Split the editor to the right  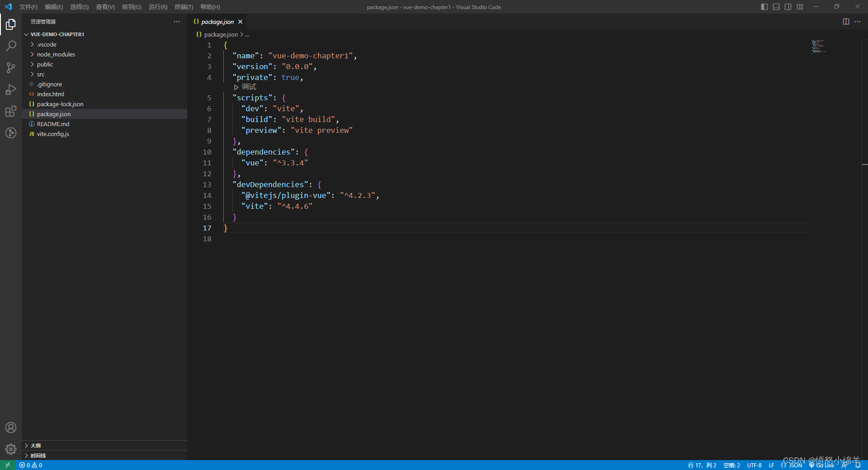tap(846, 22)
